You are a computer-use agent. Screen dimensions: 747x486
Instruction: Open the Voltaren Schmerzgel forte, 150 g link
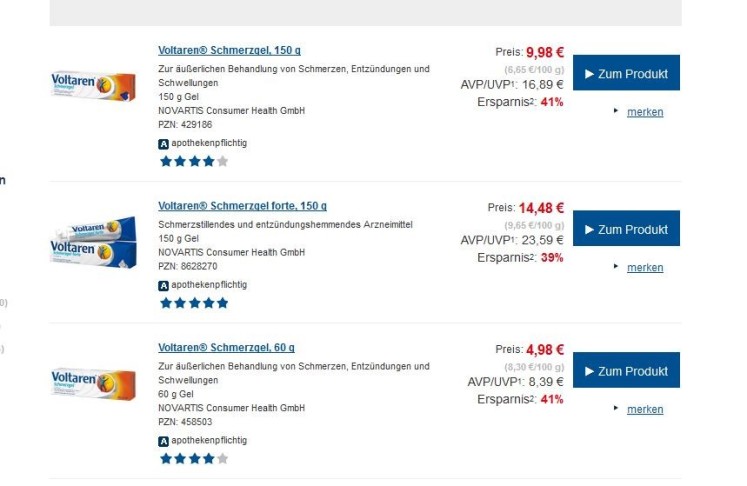tap(242, 207)
